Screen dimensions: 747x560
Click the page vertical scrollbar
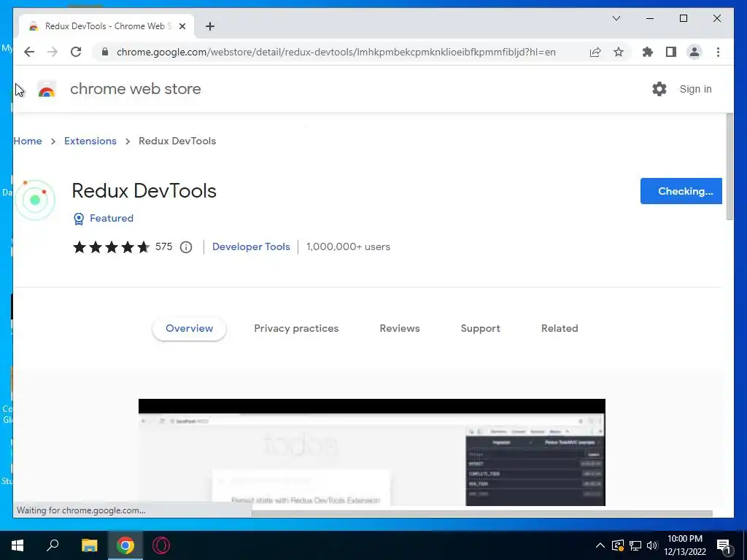(729, 167)
